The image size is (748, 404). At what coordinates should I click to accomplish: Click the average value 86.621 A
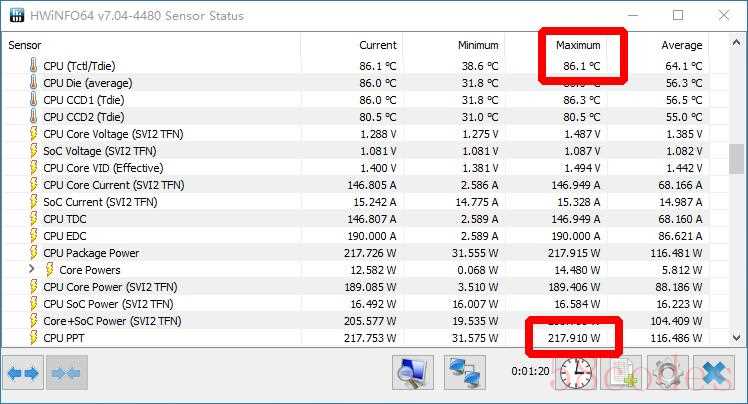(680, 236)
